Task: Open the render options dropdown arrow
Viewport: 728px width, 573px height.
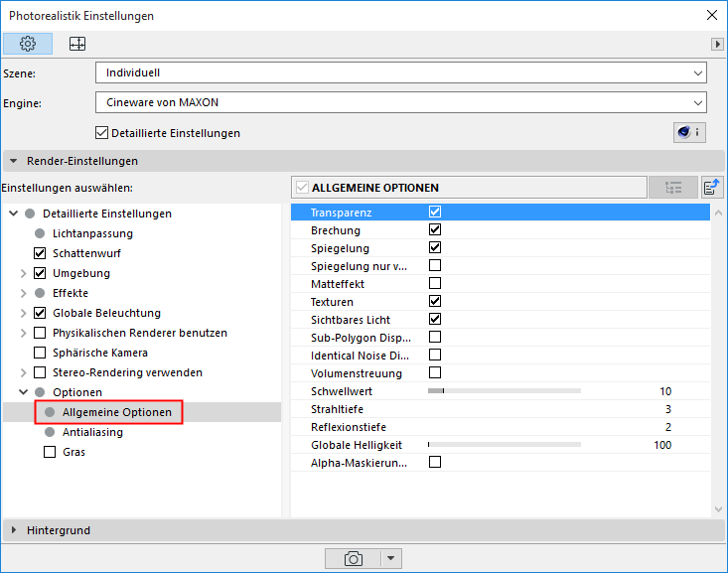Action: [x=391, y=559]
